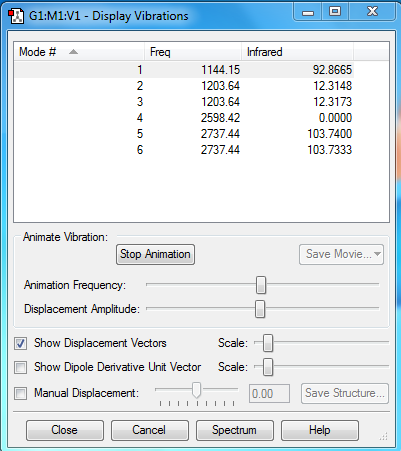Minimize the Display Vibrations window
Image resolution: width=401 pixels, height=451 pixels.
[308, 12]
